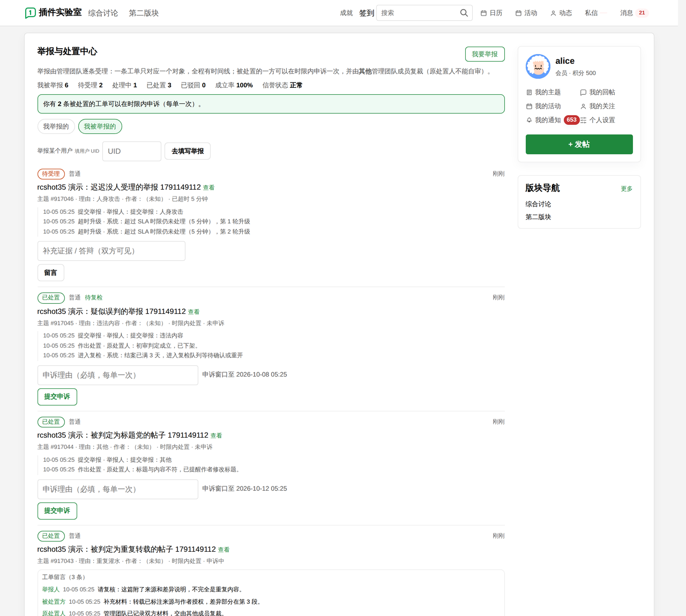The height and width of the screenshot is (616, 686).
Task: Click the UID input field
Action: point(132,151)
